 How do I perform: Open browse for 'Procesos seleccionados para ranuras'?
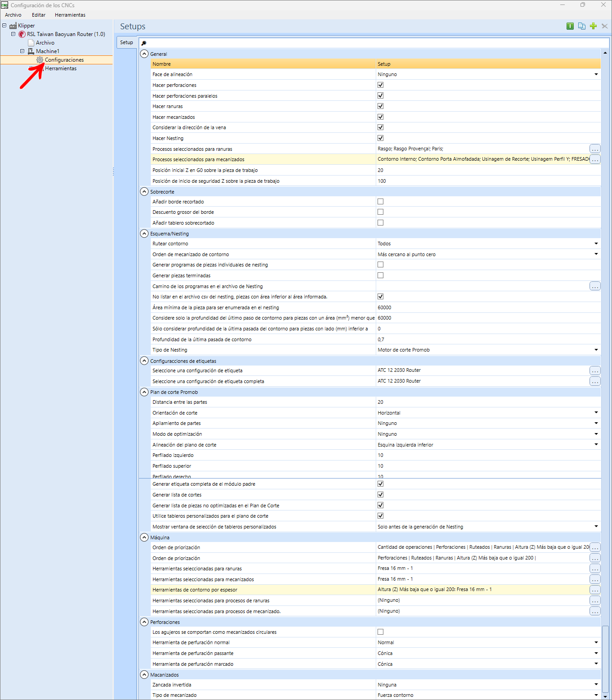click(x=595, y=149)
